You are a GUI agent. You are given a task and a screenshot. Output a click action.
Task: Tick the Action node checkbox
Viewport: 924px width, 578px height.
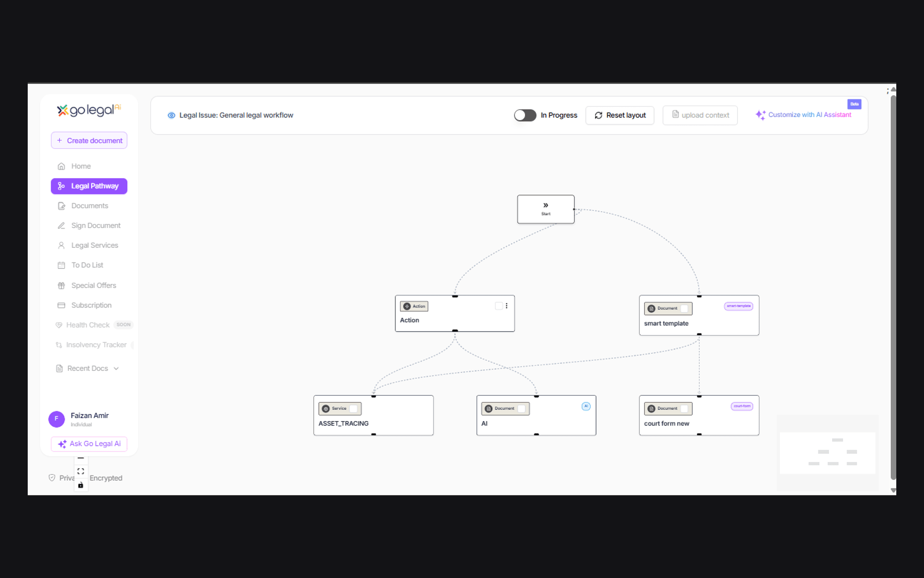[498, 306]
